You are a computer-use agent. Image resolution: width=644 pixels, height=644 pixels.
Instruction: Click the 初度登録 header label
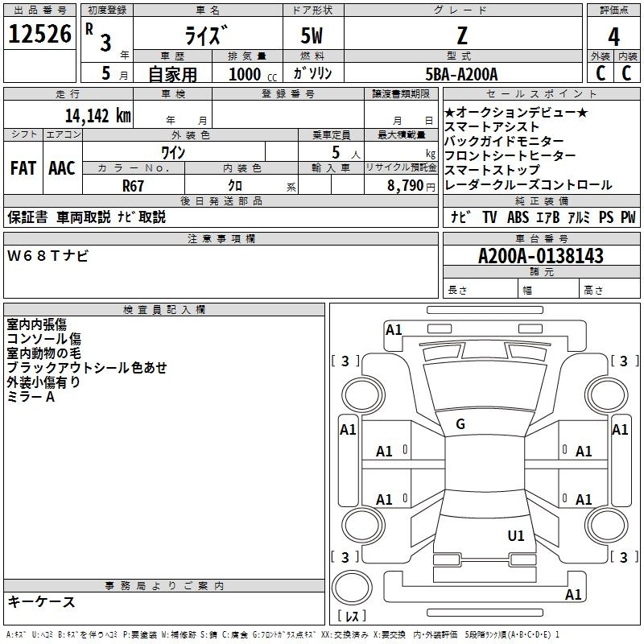[x=107, y=10]
